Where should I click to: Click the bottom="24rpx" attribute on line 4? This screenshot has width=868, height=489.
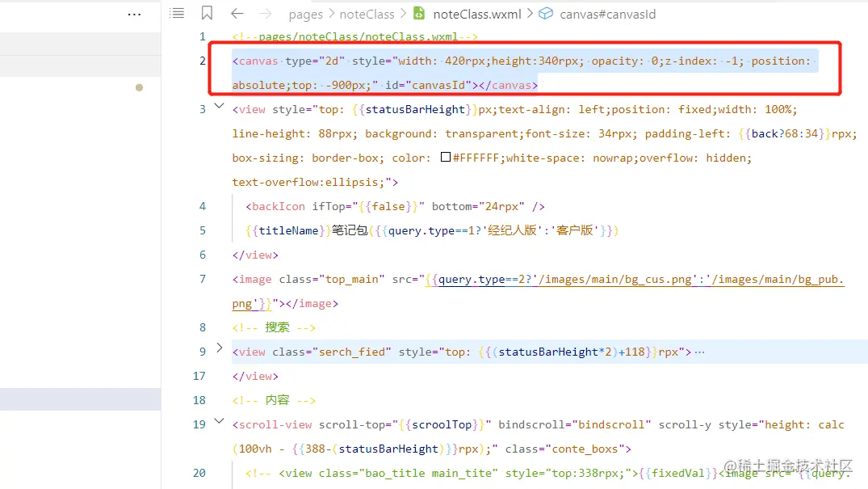(x=478, y=206)
